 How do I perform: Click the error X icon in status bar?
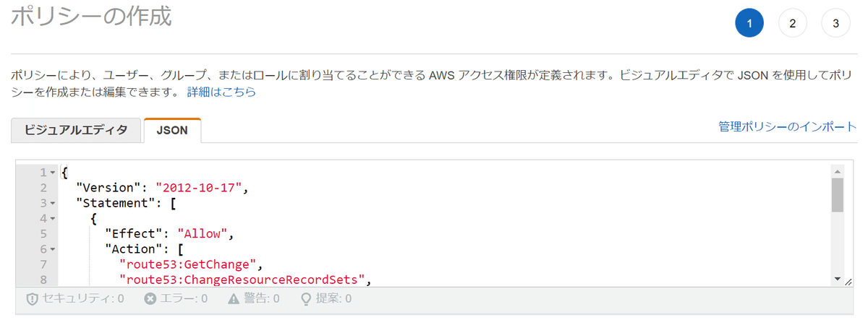pos(150,298)
